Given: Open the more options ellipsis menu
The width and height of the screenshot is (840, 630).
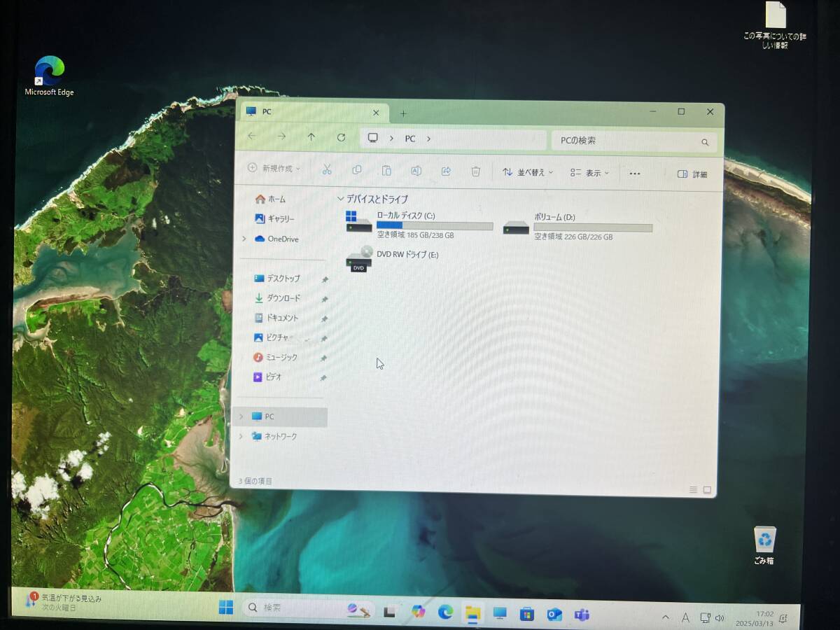Looking at the screenshot, I should pyautogui.click(x=635, y=174).
